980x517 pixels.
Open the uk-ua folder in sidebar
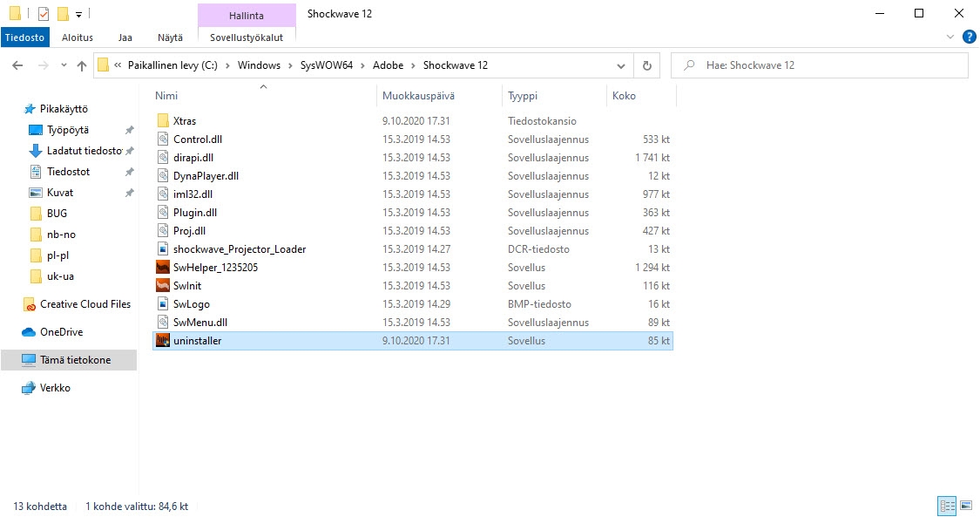[60, 276]
